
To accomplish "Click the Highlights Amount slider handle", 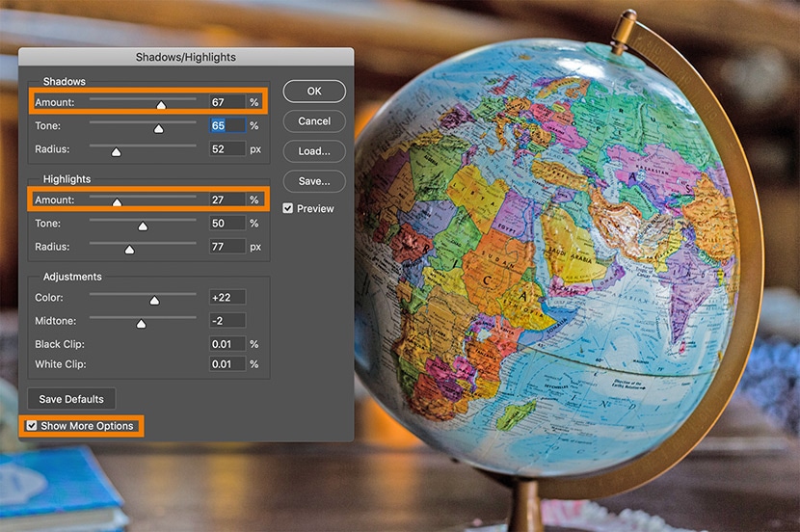I will pyautogui.click(x=117, y=203).
